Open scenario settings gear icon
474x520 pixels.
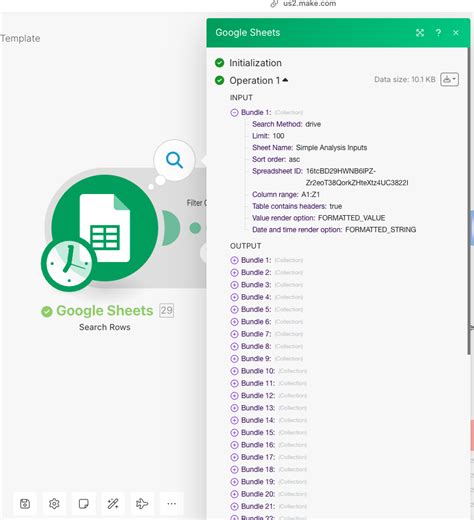(54, 504)
